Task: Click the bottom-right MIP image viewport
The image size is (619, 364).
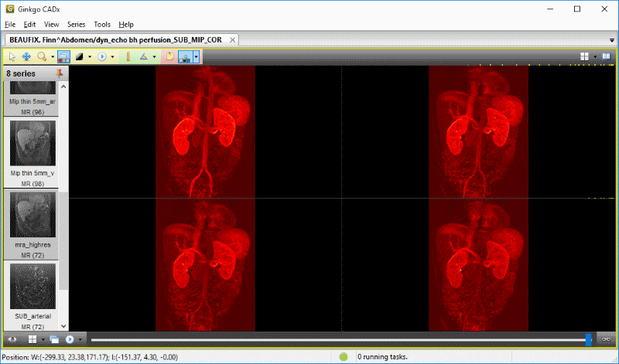Action: point(478,264)
